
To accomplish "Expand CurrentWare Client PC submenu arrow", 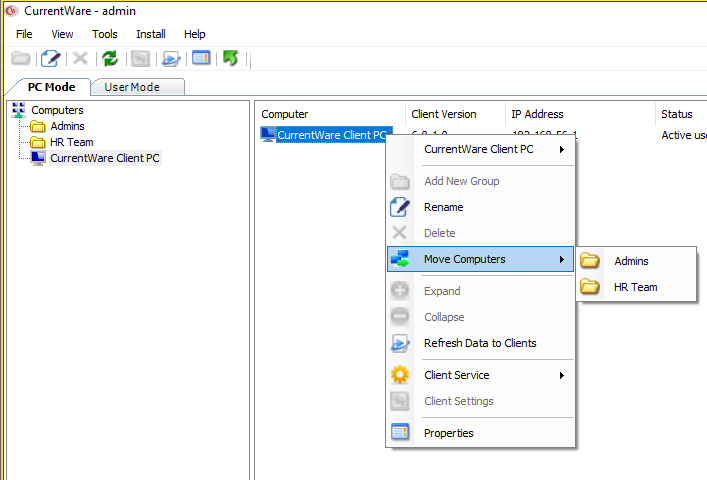I will click(562, 150).
